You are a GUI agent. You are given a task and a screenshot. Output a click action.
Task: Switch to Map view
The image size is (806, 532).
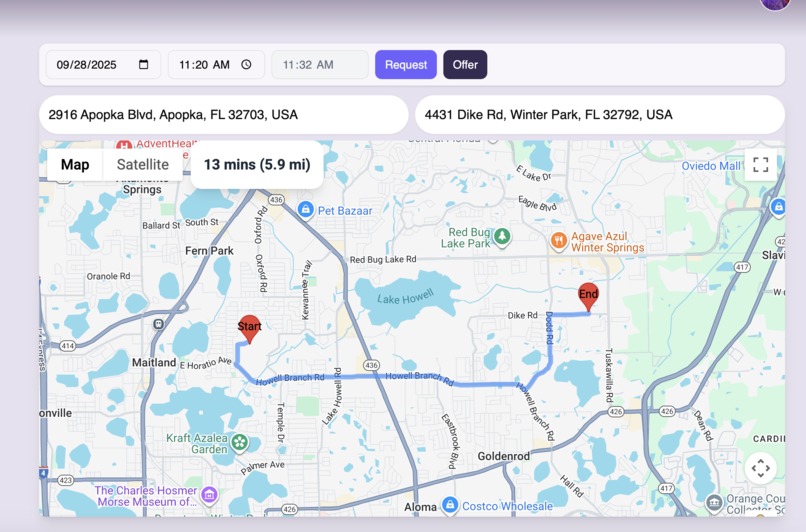[x=75, y=164]
